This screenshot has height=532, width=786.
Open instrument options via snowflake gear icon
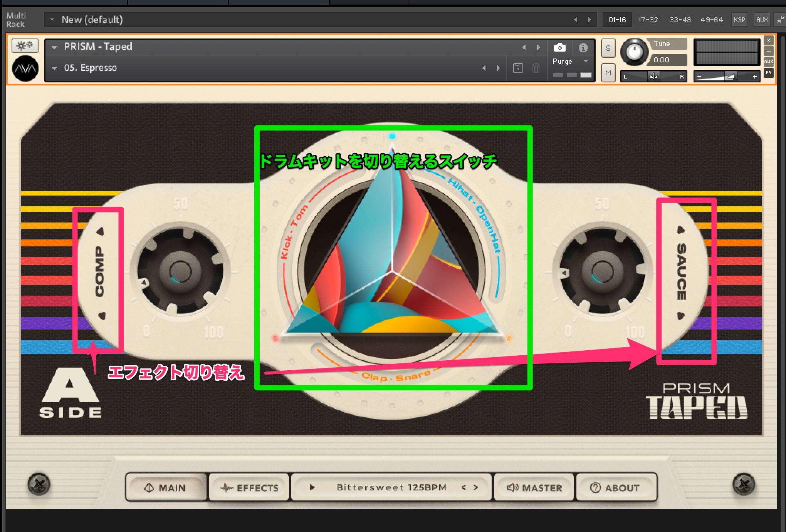pos(25,46)
